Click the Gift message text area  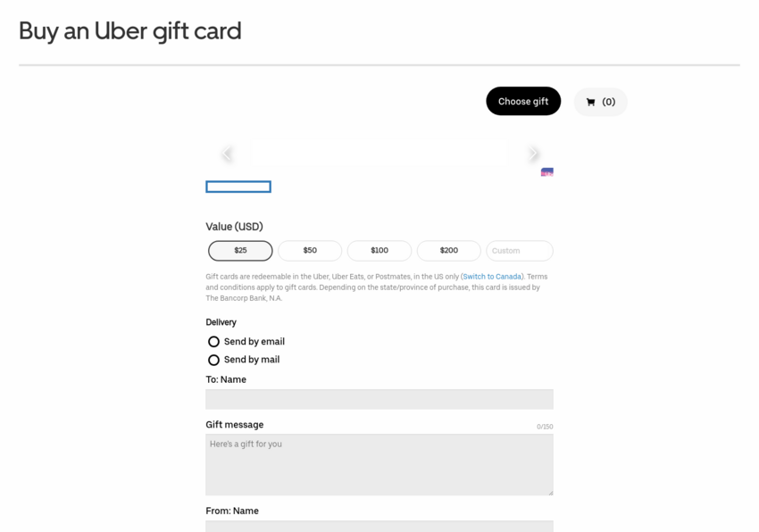tap(379, 465)
